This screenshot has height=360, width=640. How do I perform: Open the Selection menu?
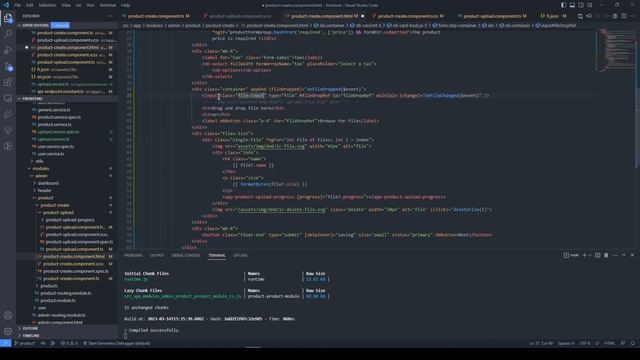[x=47, y=5]
